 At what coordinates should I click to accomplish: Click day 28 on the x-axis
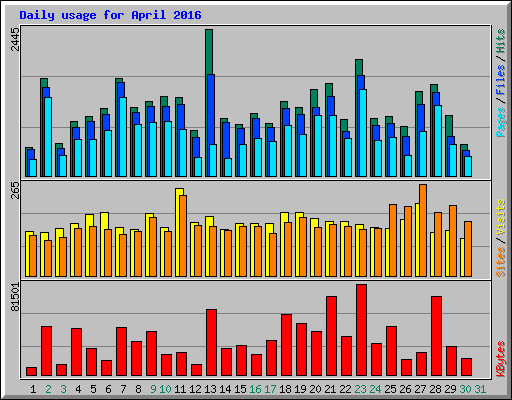[x=435, y=389]
